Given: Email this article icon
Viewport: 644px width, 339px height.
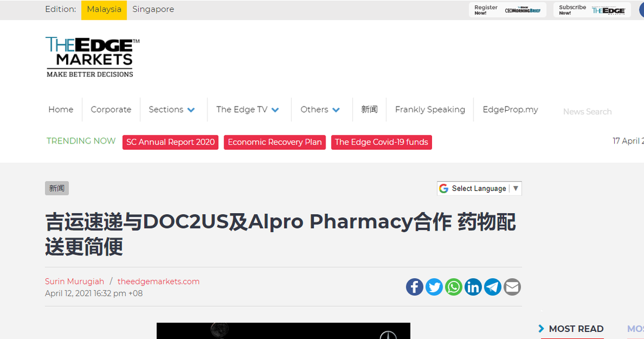Looking at the screenshot, I should click(512, 287).
